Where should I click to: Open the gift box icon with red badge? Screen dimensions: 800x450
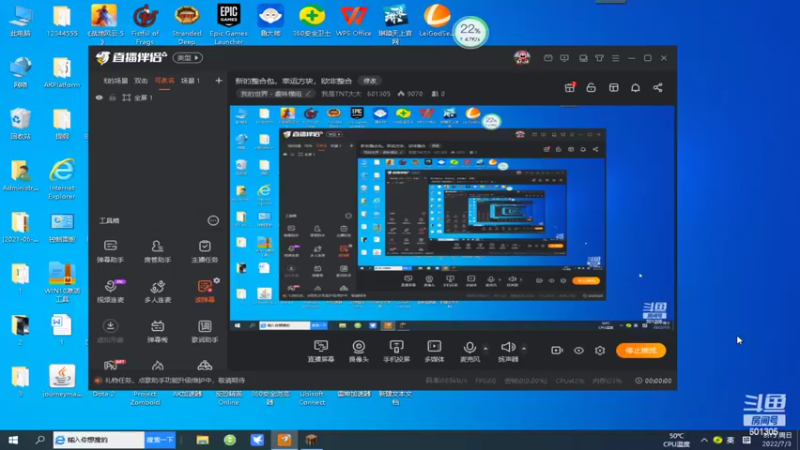tap(569, 88)
